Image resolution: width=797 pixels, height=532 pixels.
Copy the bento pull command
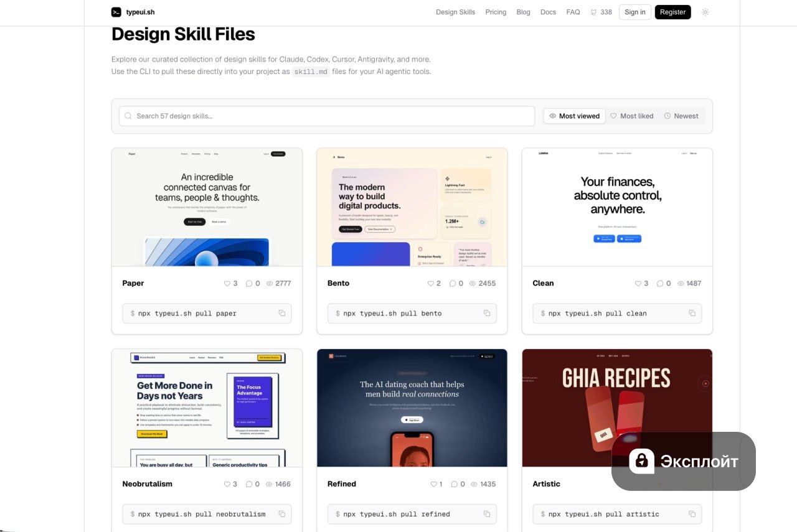(487, 314)
